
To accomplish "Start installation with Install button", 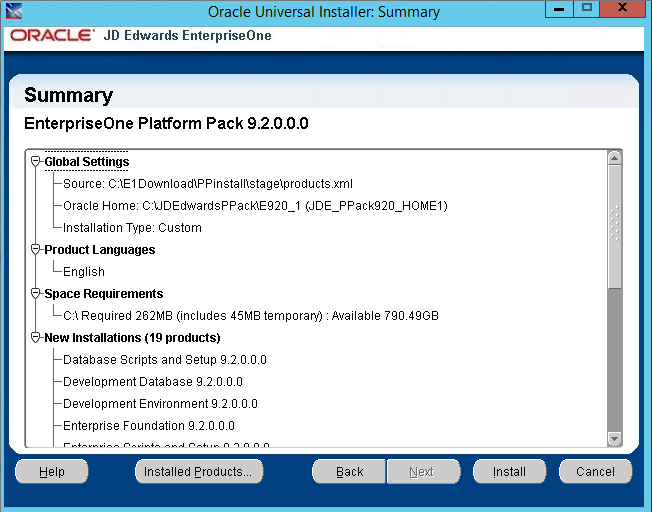I will tap(509, 471).
